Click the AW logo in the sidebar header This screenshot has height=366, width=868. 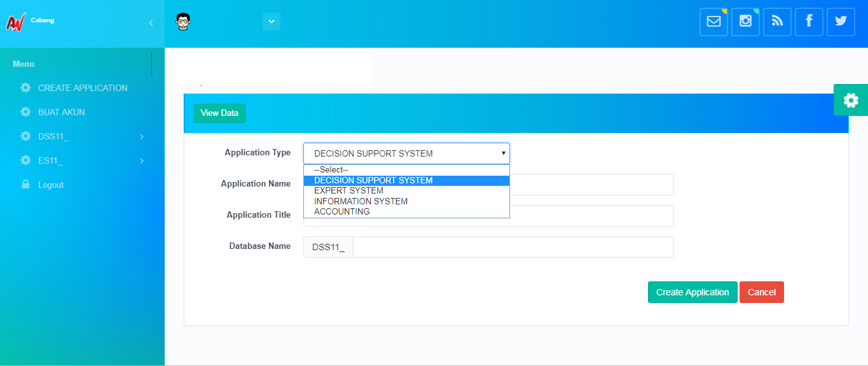click(15, 22)
